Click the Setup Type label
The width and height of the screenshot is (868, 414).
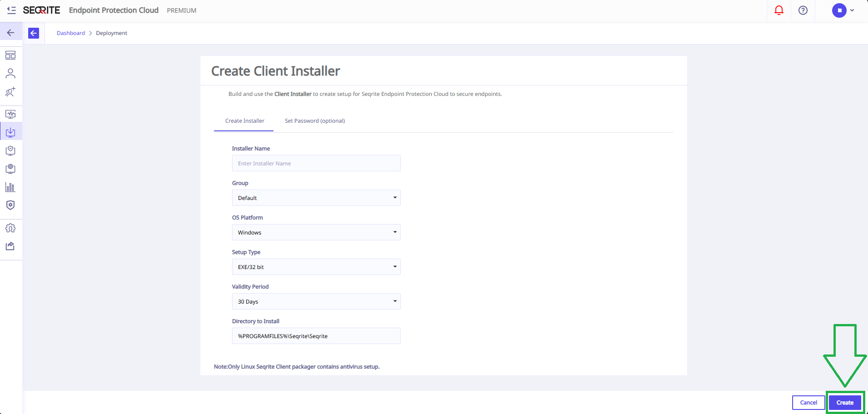pos(246,252)
